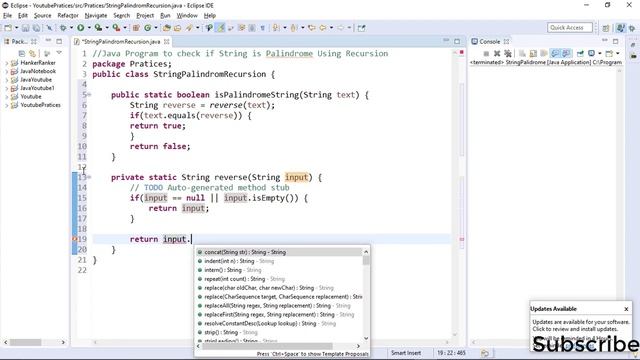This screenshot has width=640, height=360.
Task: Click the Updates Available message text
Action: click(x=580, y=325)
